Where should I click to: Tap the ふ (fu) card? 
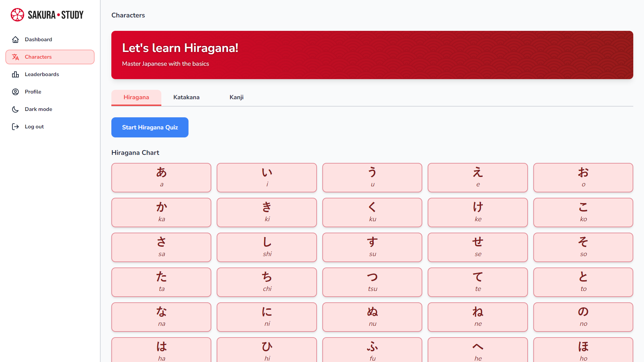pyautogui.click(x=372, y=350)
